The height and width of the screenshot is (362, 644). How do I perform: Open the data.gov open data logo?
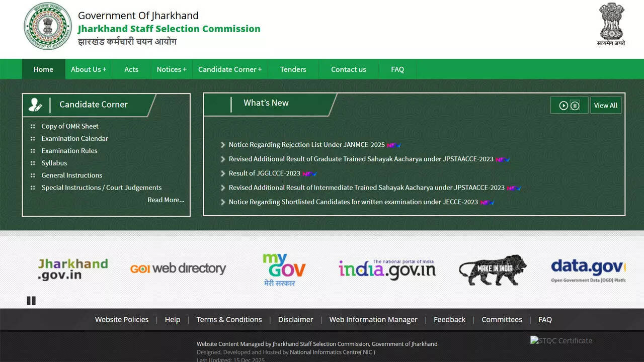pyautogui.click(x=588, y=269)
